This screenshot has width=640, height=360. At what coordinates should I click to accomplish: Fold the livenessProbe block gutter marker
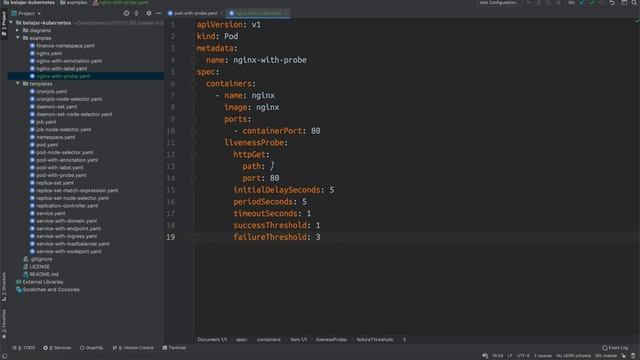tap(194, 143)
